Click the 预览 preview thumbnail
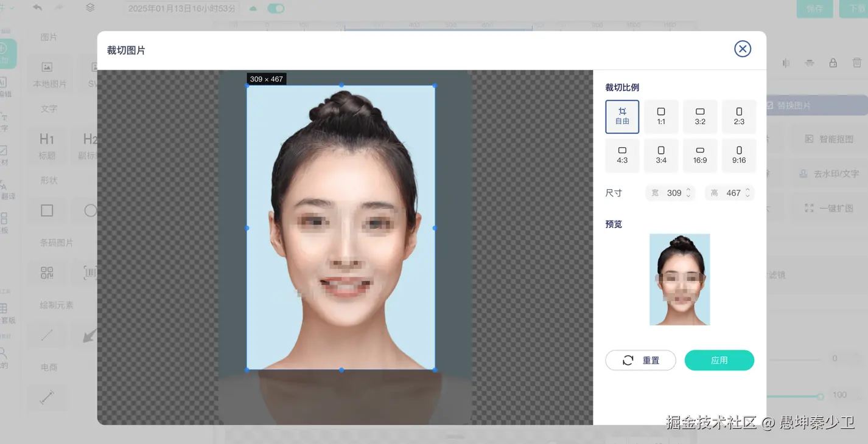Screen dimensions: 868x444 point(679,279)
